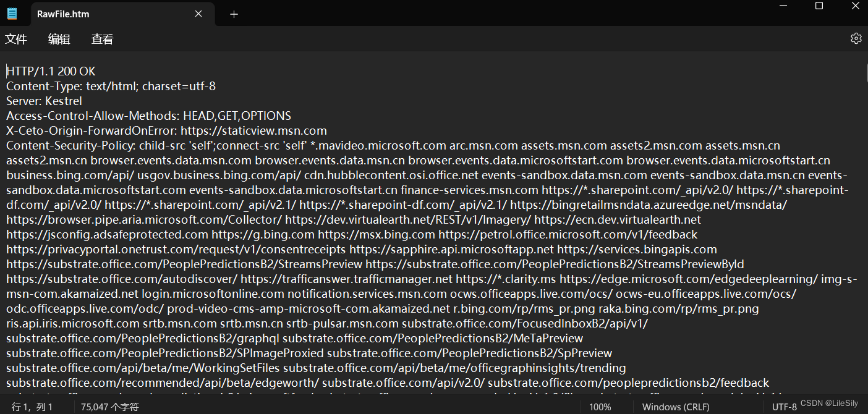Add a new tab with plus button
This screenshot has width=868, height=414.
[234, 14]
